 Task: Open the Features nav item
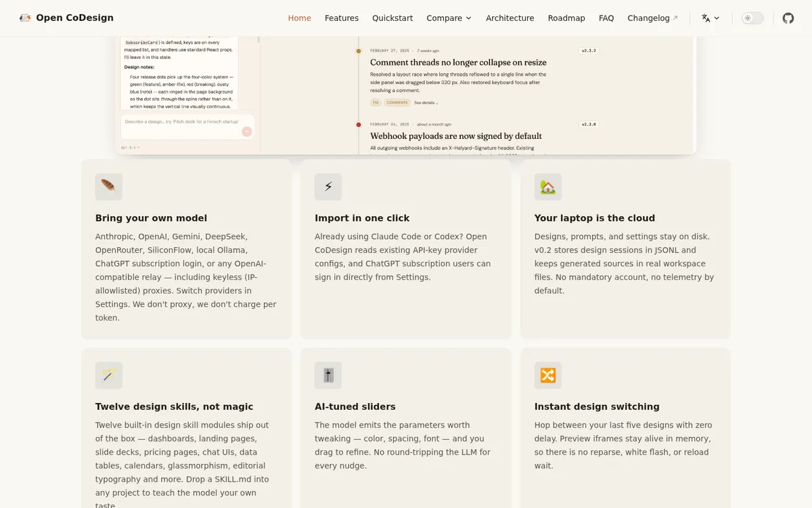[x=342, y=18]
